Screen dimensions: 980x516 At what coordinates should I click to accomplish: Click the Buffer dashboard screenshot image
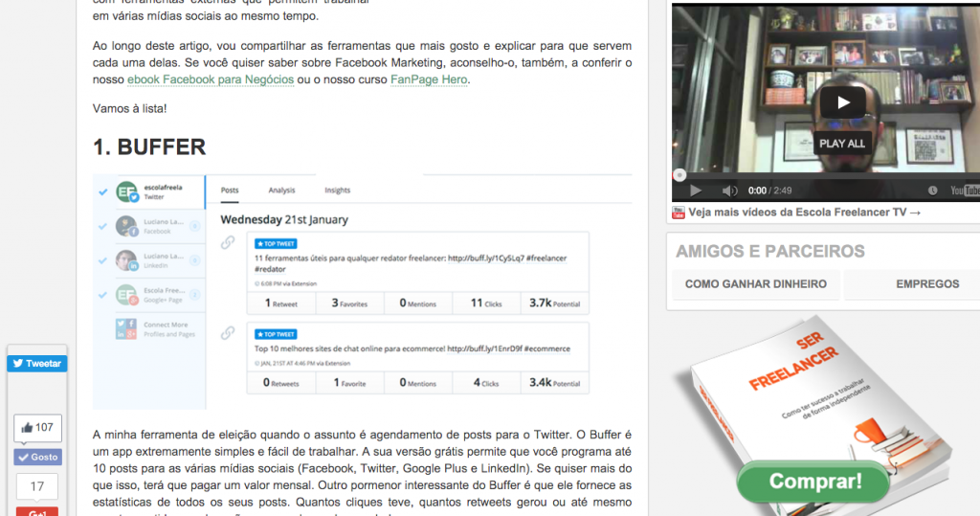362,291
